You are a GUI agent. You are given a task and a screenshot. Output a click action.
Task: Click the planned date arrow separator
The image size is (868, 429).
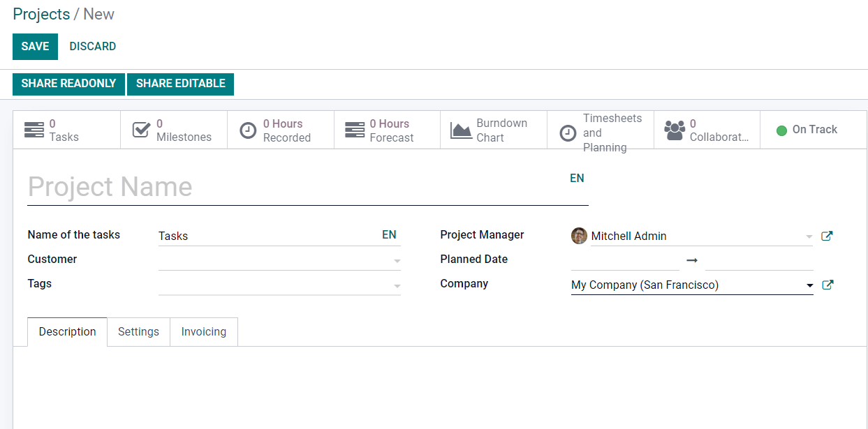point(692,260)
